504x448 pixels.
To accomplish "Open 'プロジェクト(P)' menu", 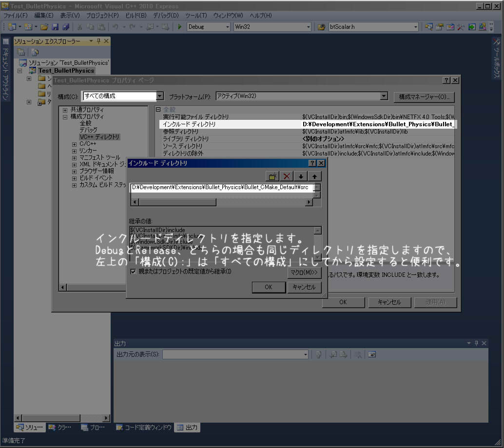I will coord(102,16).
